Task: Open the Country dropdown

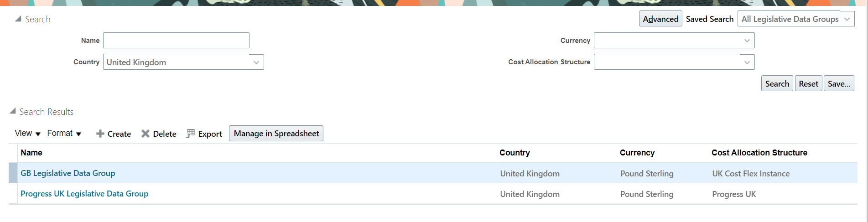Action: [x=256, y=62]
